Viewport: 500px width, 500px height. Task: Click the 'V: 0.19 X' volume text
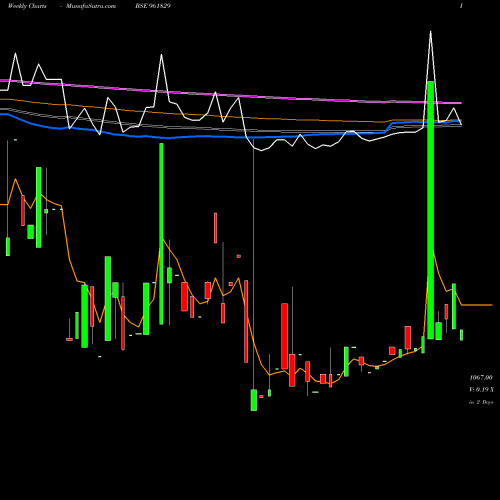point(481,390)
